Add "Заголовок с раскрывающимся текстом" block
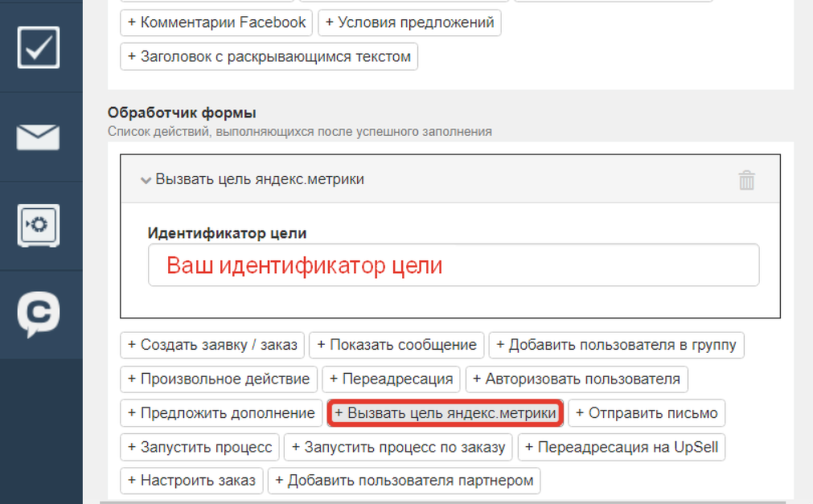This screenshot has width=813, height=504. 269,56
